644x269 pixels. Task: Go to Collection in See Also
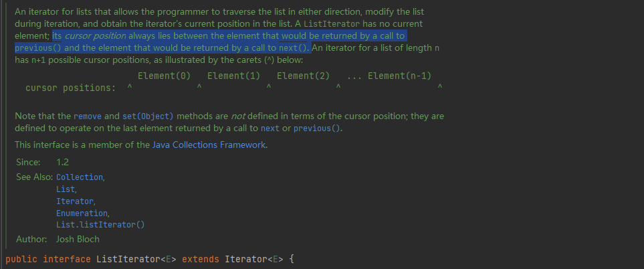(80, 177)
